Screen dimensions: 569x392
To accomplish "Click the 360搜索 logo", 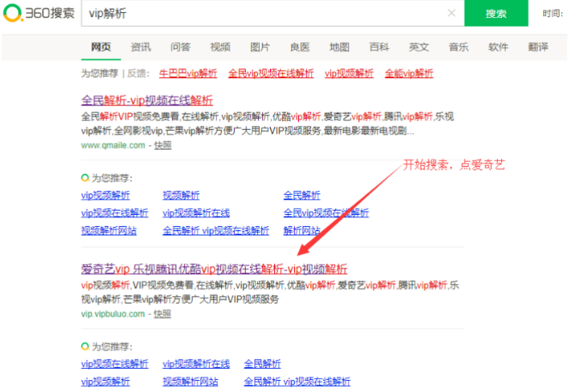I will click(x=39, y=13).
